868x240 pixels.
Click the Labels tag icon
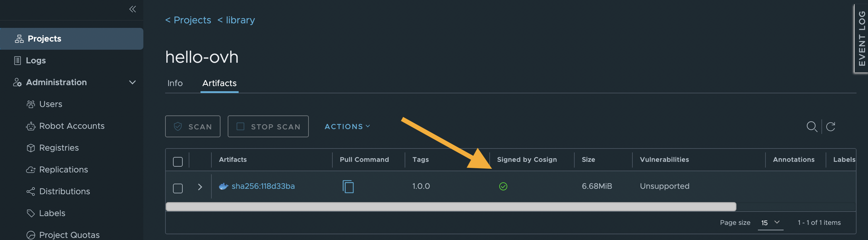click(31, 213)
